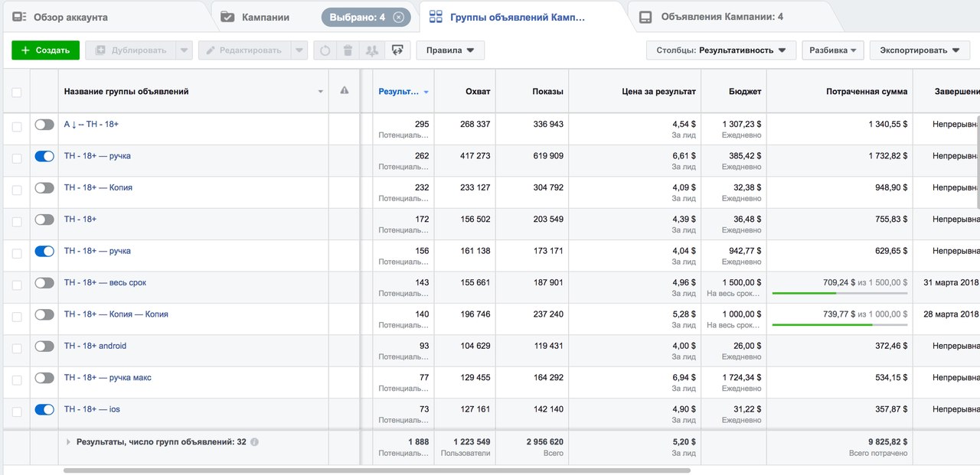
Task: Select checkbox of TH - 18+ — Копия row
Action: (x=16, y=190)
